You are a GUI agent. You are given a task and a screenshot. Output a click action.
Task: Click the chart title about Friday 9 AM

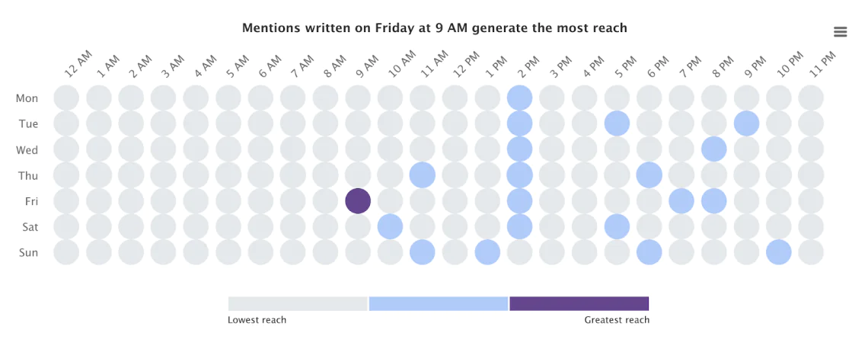[x=434, y=28]
